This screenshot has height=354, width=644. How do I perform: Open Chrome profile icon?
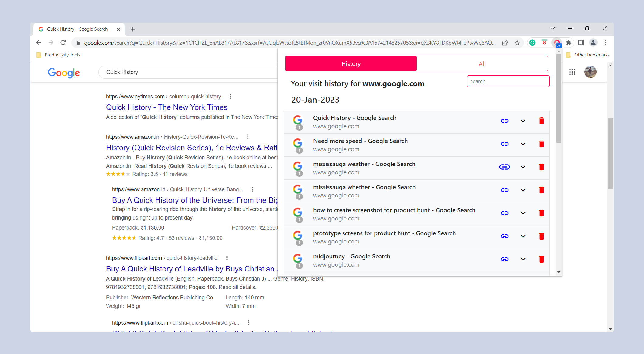point(593,43)
